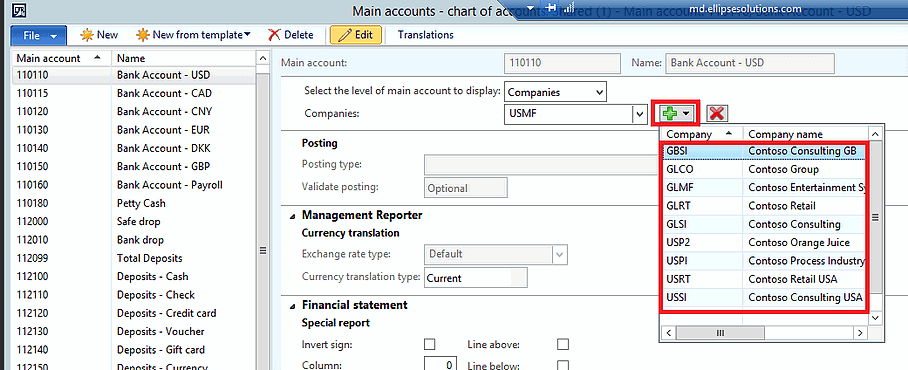Viewport: 908px width, 370px height.
Task: Select the Total Deposits account
Action: click(x=133, y=258)
